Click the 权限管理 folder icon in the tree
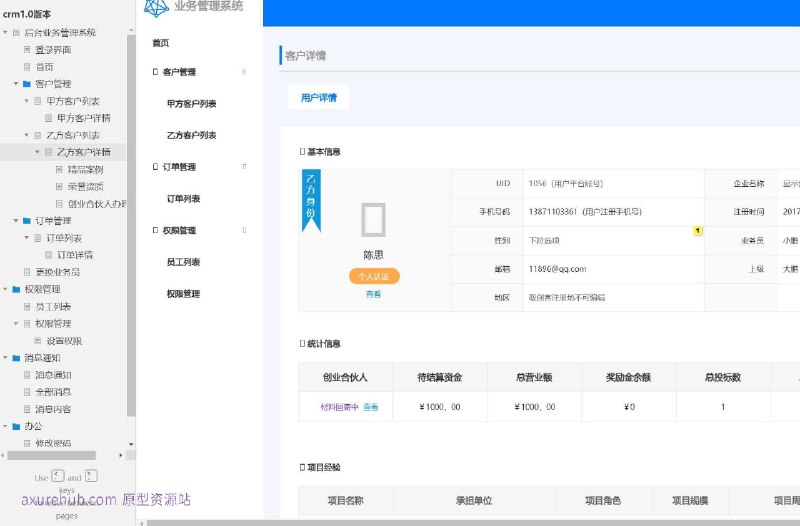The height and width of the screenshot is (526, 800). tap(16, 289)
